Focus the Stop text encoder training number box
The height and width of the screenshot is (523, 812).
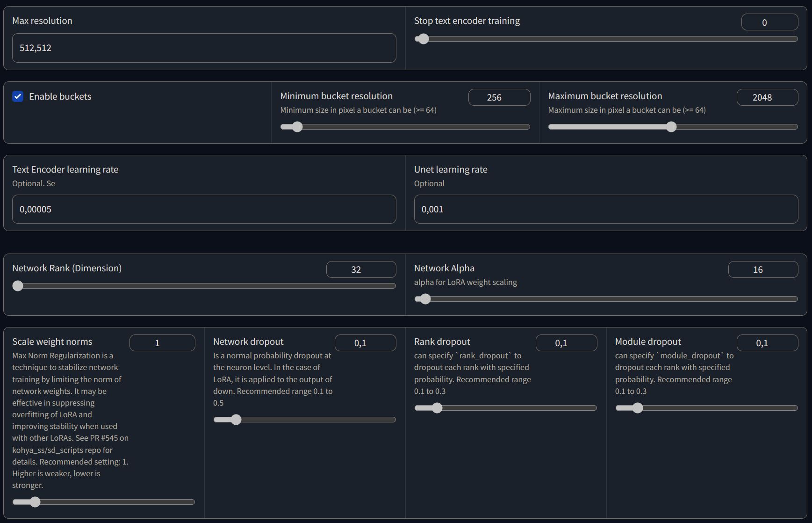point(769,22)
